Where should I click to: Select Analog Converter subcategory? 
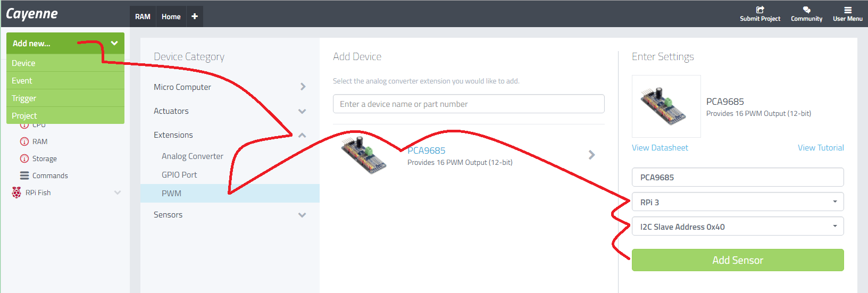click(x=193, y=156)
